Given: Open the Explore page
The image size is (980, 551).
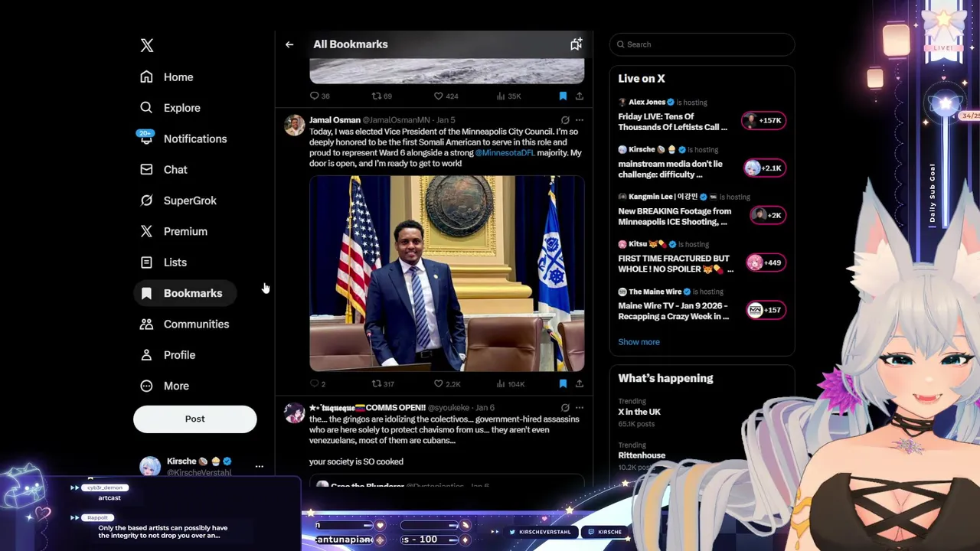Looking at the screenshot, I should tap(170, 108).
